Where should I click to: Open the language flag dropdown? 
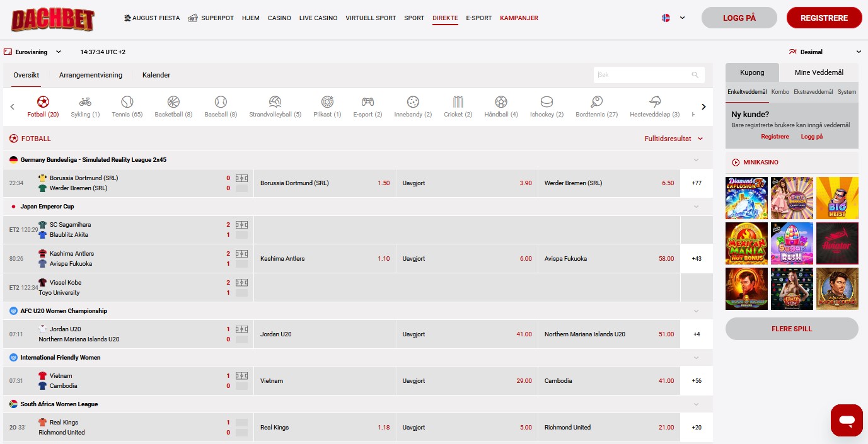coord(673,18)
